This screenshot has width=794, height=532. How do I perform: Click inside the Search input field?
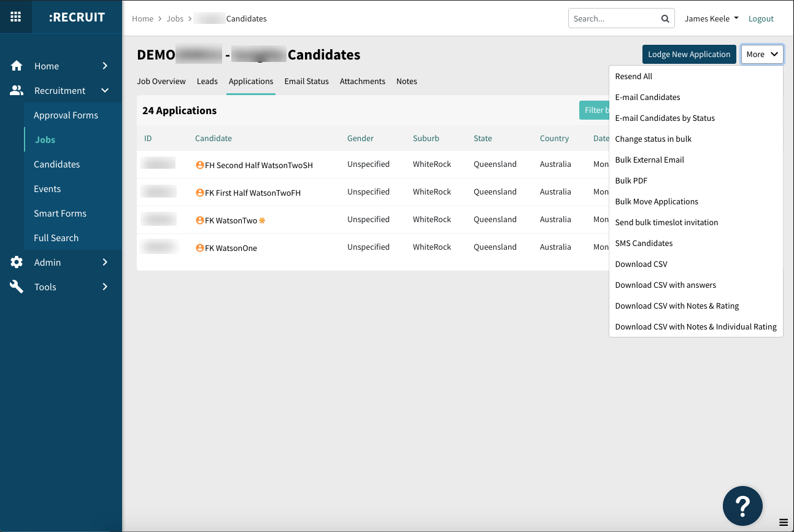(x=607, y=18)
